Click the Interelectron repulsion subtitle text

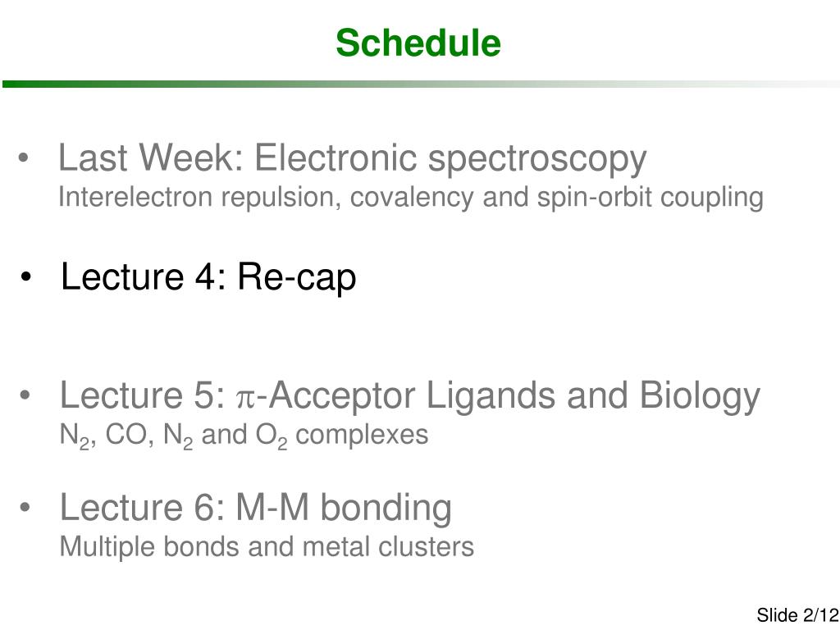(x=411, y=198)
